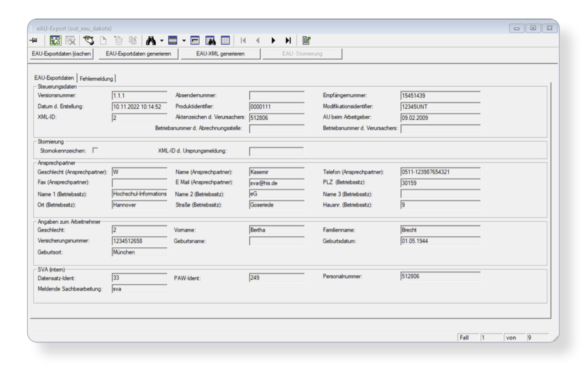The image size is (588, 369).
Task: Click the Straße (Betriebssitz) field
Action: [x=277, y=205]
